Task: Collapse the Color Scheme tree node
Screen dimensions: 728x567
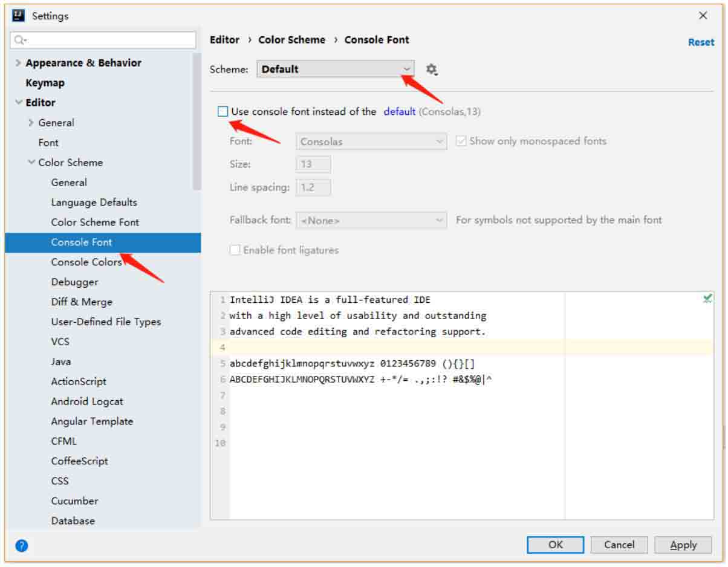Action: coord(31,163)
